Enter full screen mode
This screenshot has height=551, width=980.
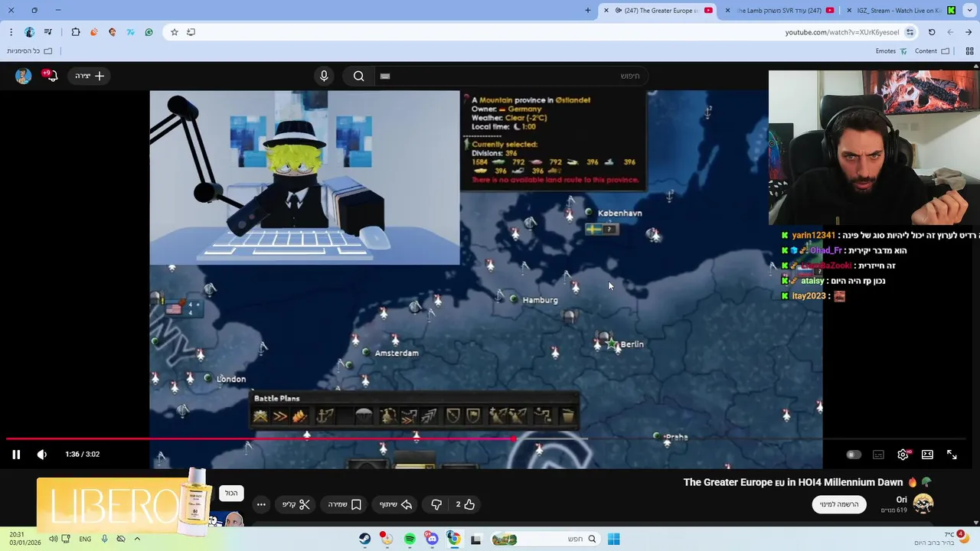click(952, 455)
